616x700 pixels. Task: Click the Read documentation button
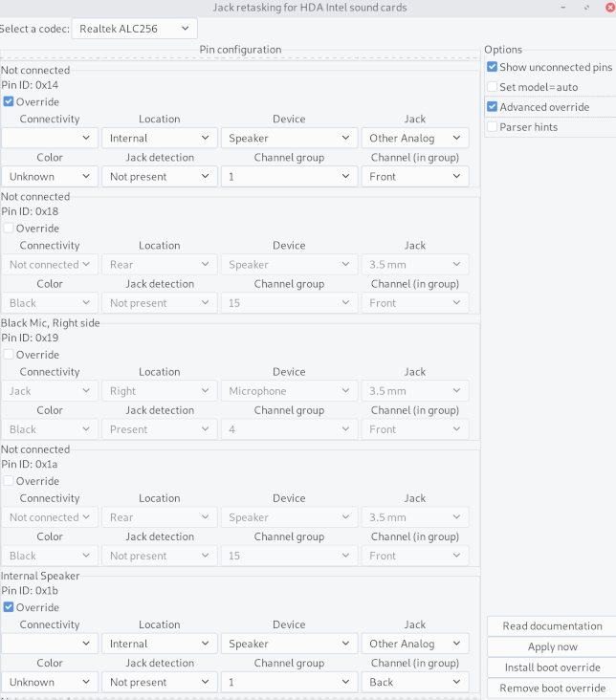(x=552, y=626)
